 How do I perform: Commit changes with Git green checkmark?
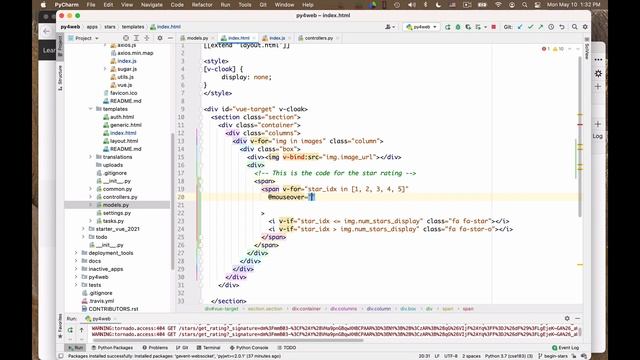(x=530, y=27)
